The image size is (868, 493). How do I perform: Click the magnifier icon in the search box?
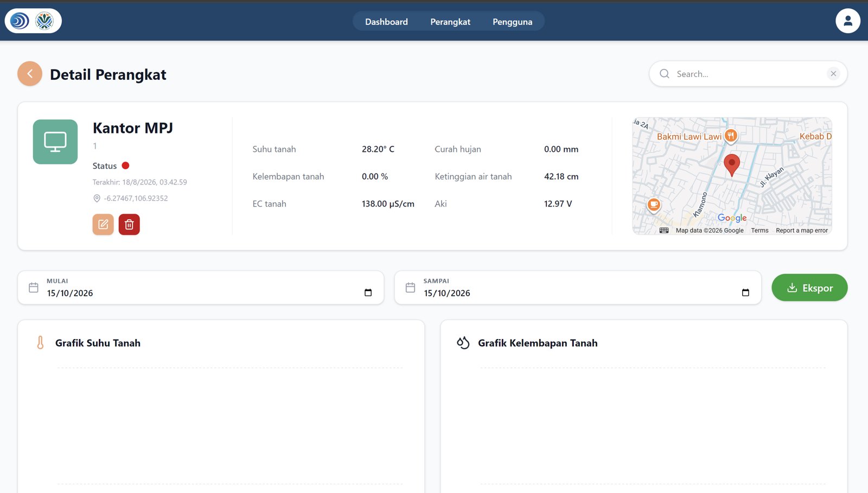click(665, 74)
